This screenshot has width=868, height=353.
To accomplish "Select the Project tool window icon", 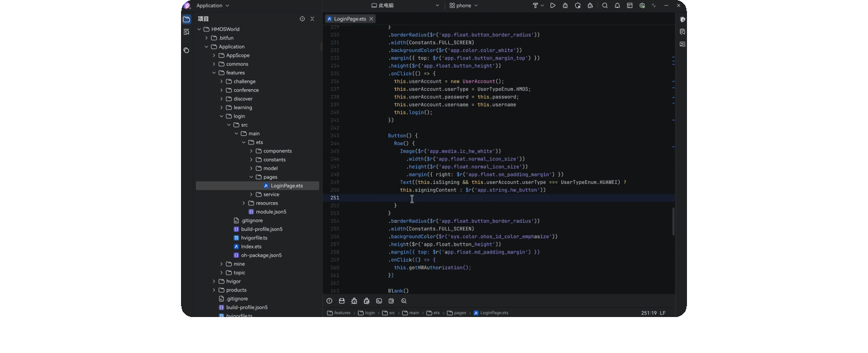I will (186, 19).
